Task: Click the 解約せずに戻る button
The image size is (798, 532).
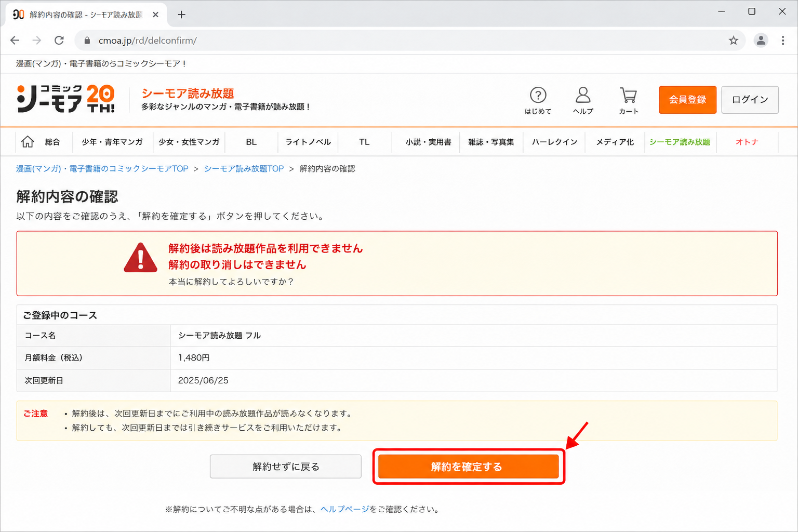Action: (286, 467)
